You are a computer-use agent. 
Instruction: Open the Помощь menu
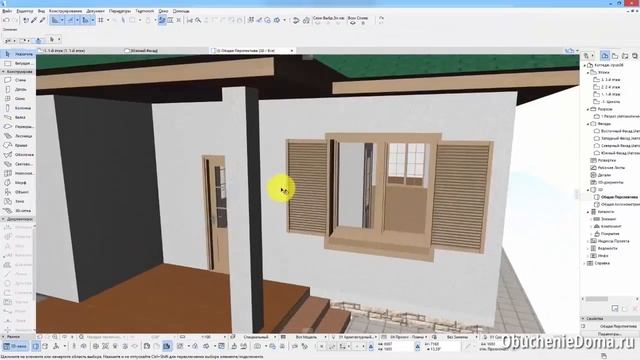point(181,11)
